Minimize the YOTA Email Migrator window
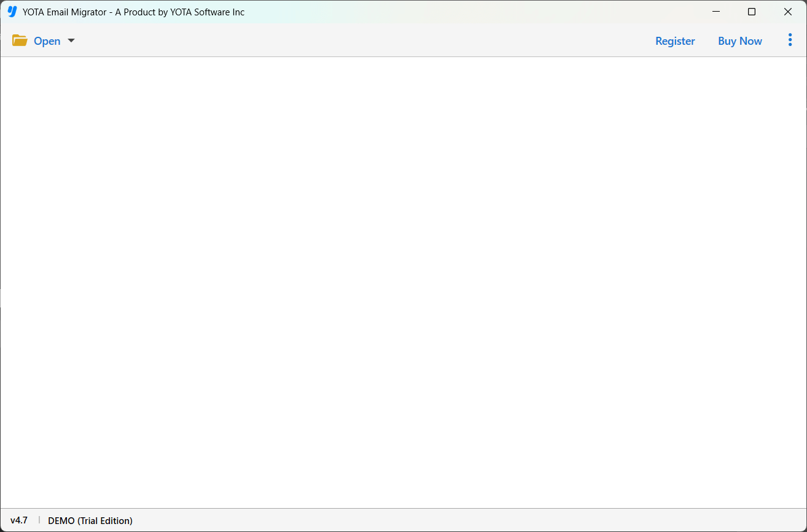 pos(715,12)
